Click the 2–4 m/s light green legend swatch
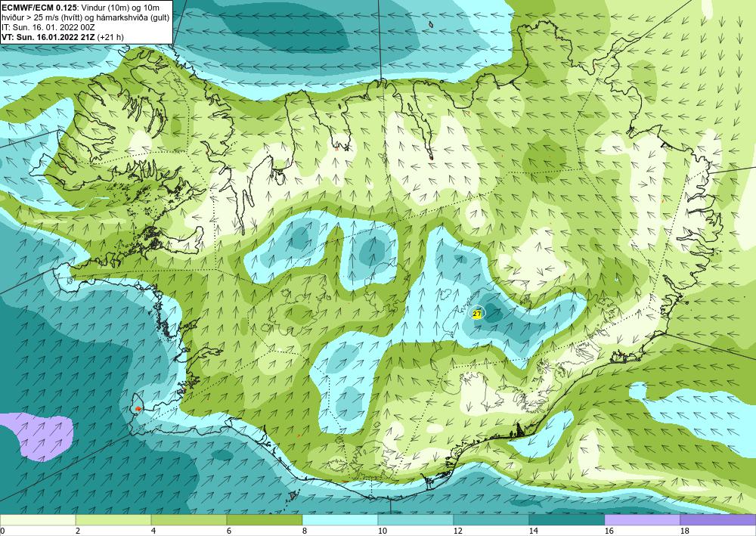The image size is (756, 536). click(x=113, y=520)
